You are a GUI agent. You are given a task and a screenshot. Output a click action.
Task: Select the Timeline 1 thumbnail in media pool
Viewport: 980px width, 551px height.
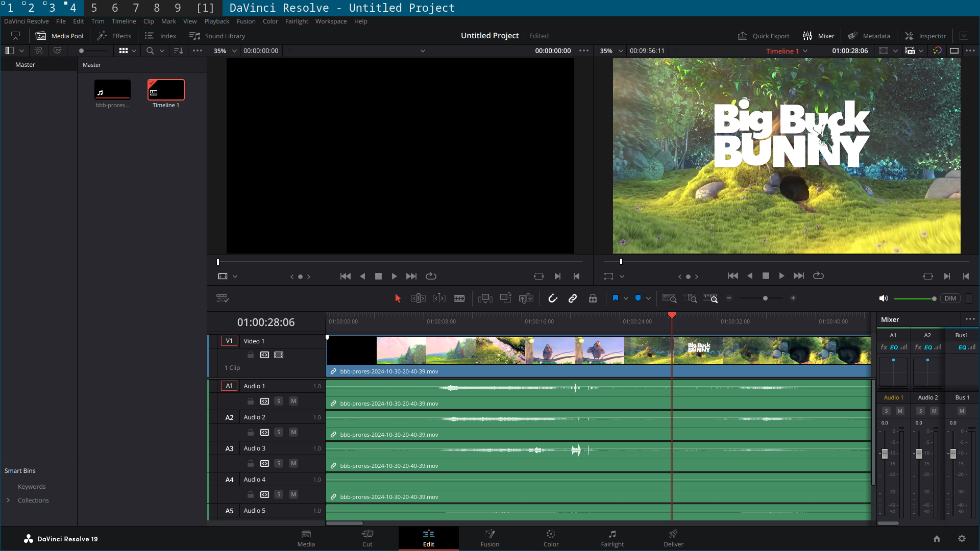166,90
